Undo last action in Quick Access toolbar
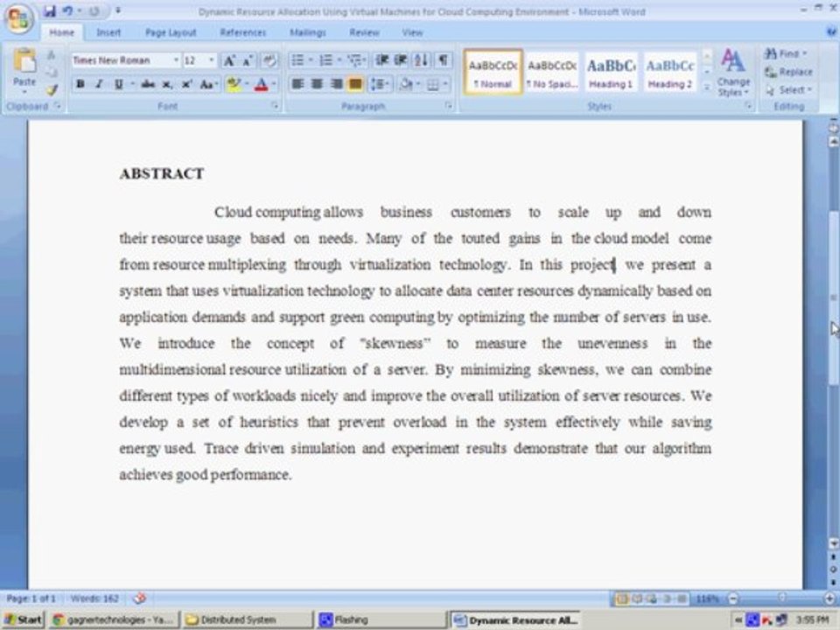 (x=68, y=10)
